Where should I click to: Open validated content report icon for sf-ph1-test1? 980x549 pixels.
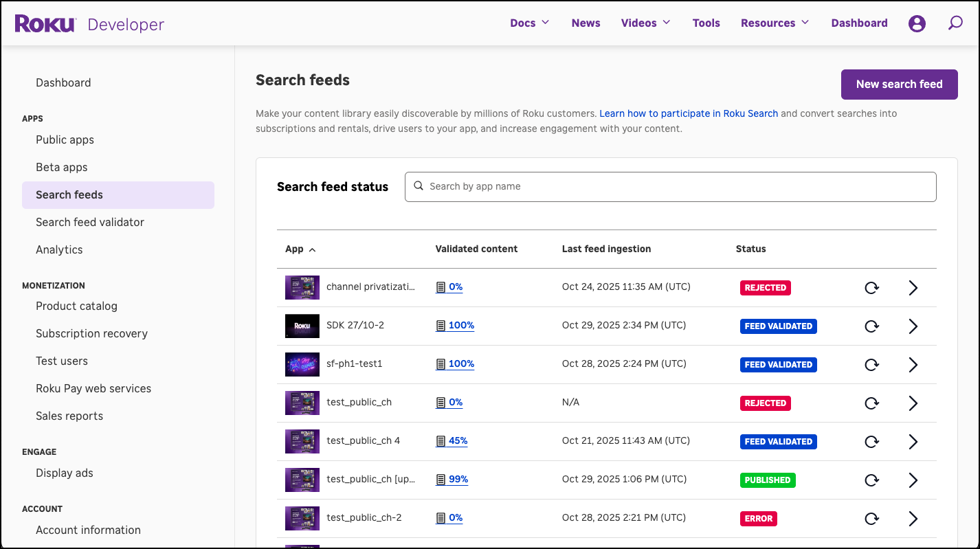click(441, 363)
